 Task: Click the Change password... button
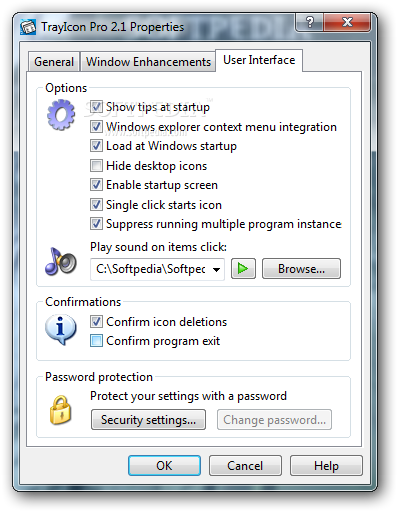tap(274, 420)
